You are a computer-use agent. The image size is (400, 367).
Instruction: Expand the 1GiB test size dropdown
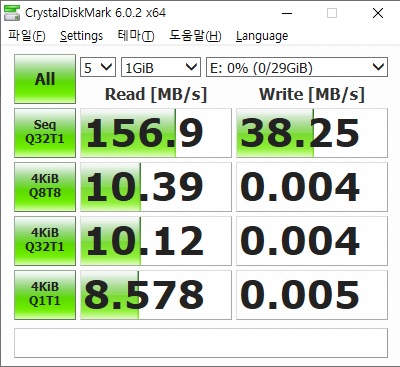pyautogui.click(x=161, y=67)
